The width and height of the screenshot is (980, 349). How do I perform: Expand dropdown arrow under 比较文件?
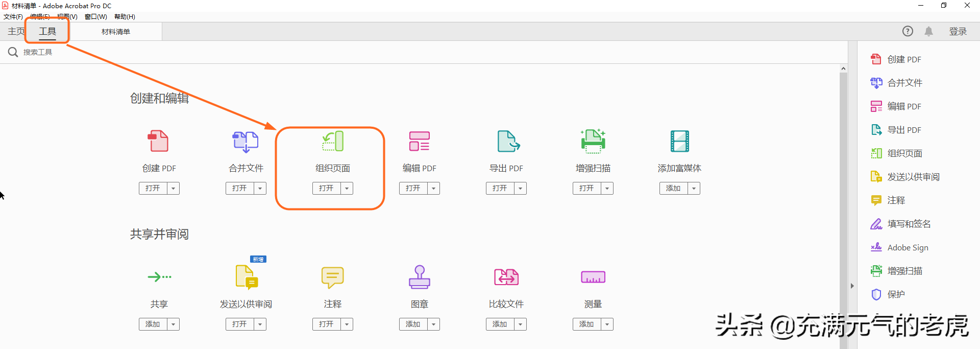tap(521, 324)
